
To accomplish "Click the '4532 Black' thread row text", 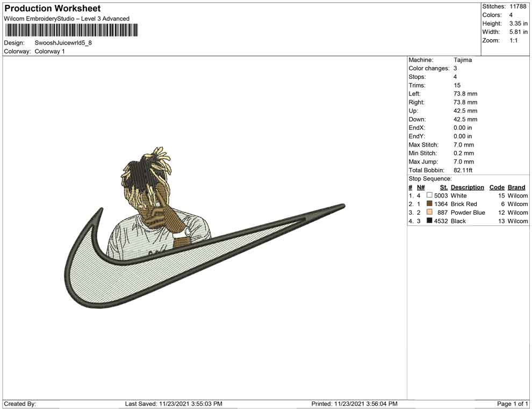I will (450, 221).
